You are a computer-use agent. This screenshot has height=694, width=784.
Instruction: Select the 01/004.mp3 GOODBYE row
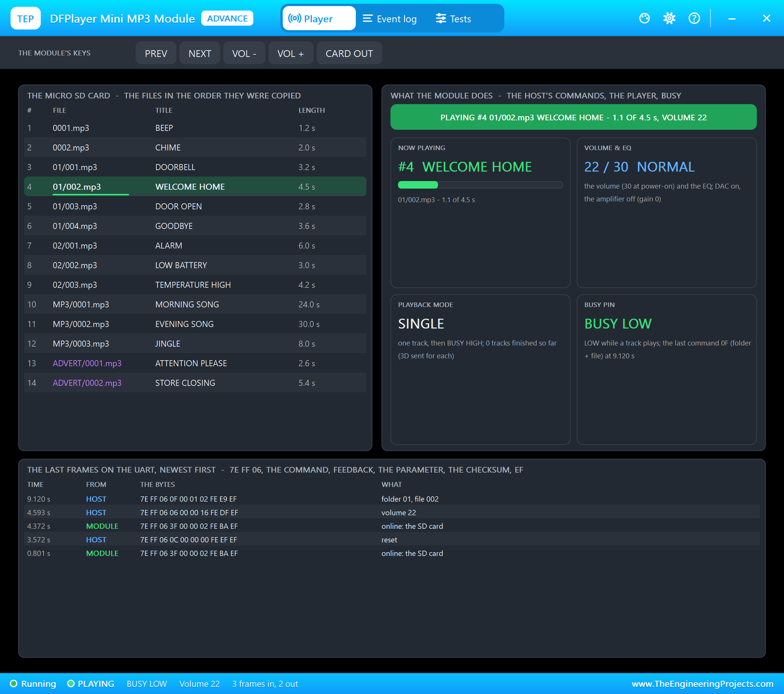(x=195, y=226)
